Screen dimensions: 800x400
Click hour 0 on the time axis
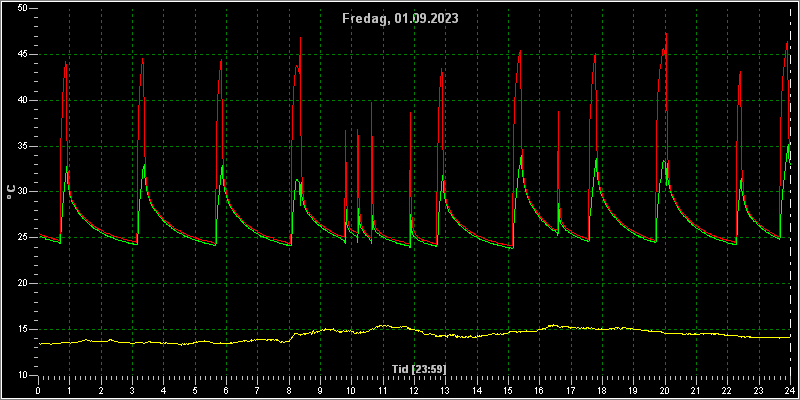[x=38, y=390]
